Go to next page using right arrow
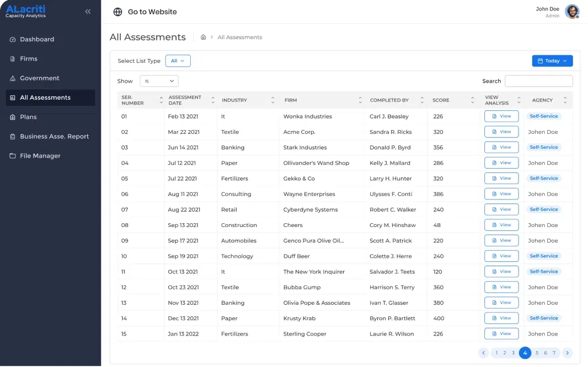This screenshot has width=588, height=367. pyautogui.click(x=568, y=353)
